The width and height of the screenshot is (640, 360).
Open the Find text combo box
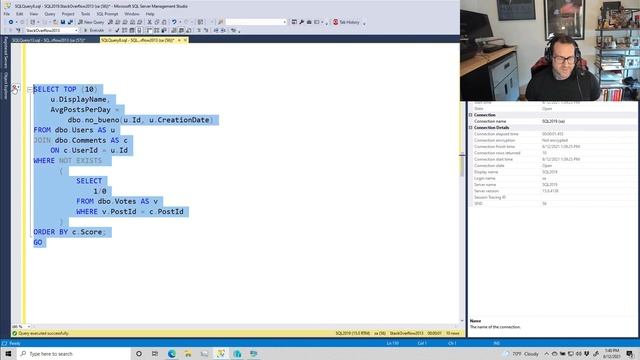coord(256,22)
